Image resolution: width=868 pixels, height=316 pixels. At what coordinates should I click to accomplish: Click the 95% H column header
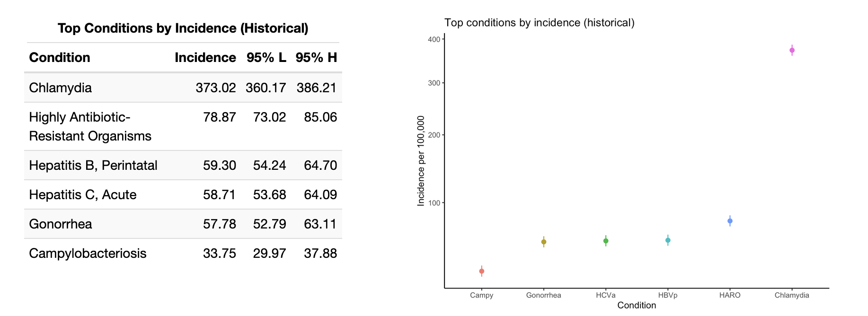(x=316, y=58)
